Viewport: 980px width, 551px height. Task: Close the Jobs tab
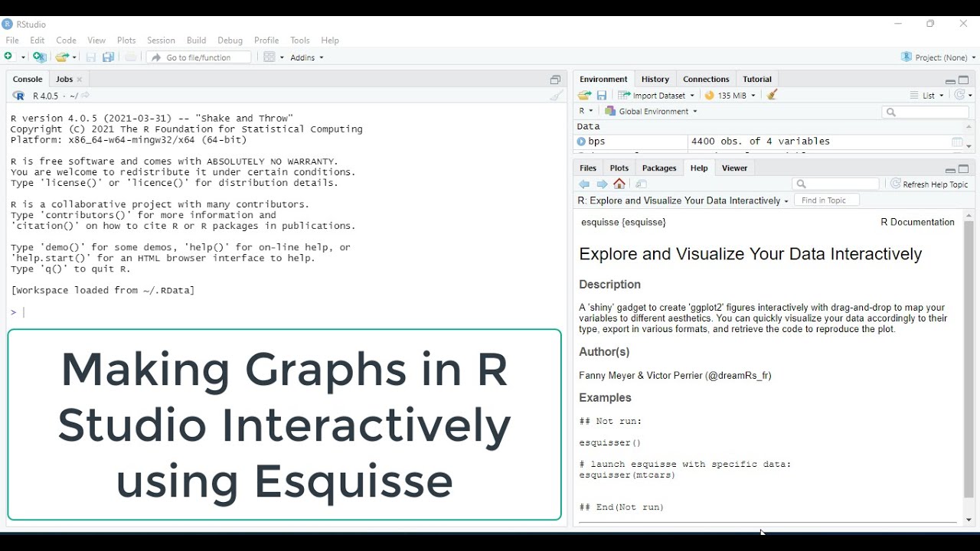click(80, 80)
